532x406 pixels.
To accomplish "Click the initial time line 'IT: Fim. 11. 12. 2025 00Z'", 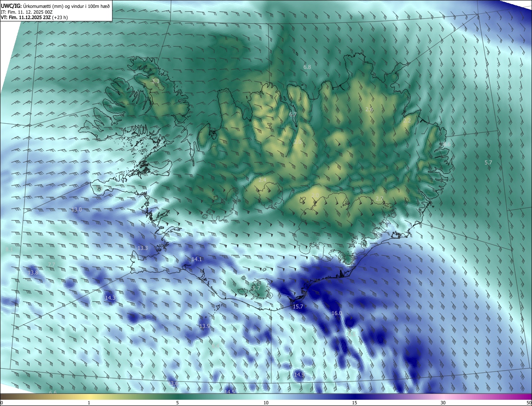I will pos(26,12).
